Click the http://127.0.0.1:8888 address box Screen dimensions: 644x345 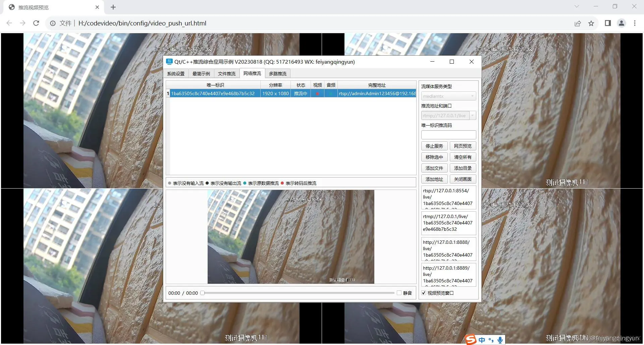pos(448,249)
